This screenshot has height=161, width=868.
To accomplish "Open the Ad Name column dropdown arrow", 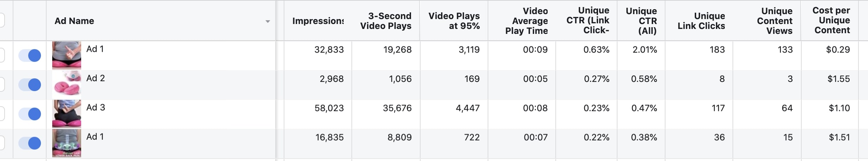I will pyautogui.click(x=268, y=22).
